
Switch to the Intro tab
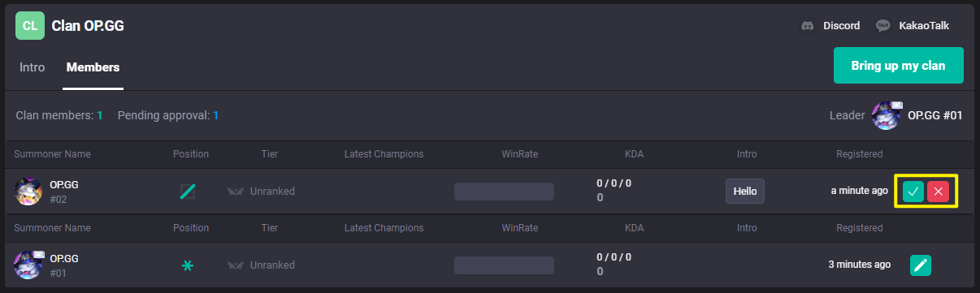tap(33, 67)
